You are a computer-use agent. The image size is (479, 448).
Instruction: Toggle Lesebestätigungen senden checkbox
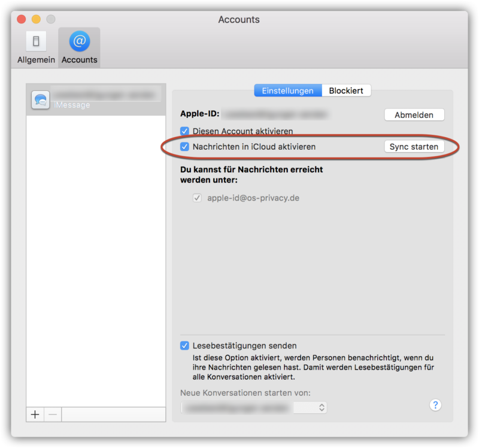tap(184, 346)
